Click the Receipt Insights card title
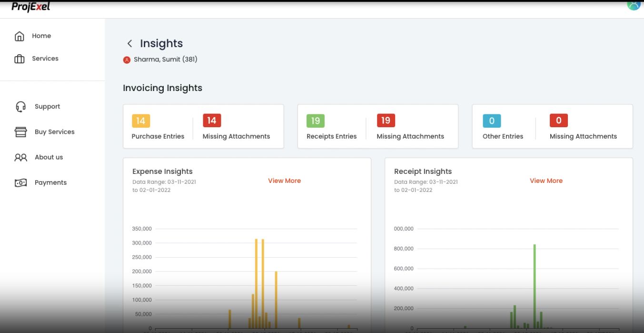The width and height of the screenshot is (644, 333). 423,172
